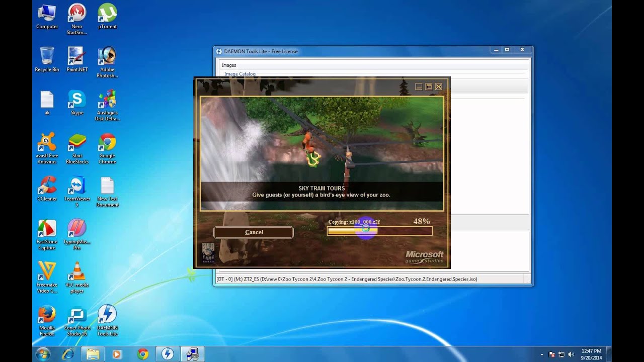Maximize the Zoo Tycoon installer window

[429, 86]
